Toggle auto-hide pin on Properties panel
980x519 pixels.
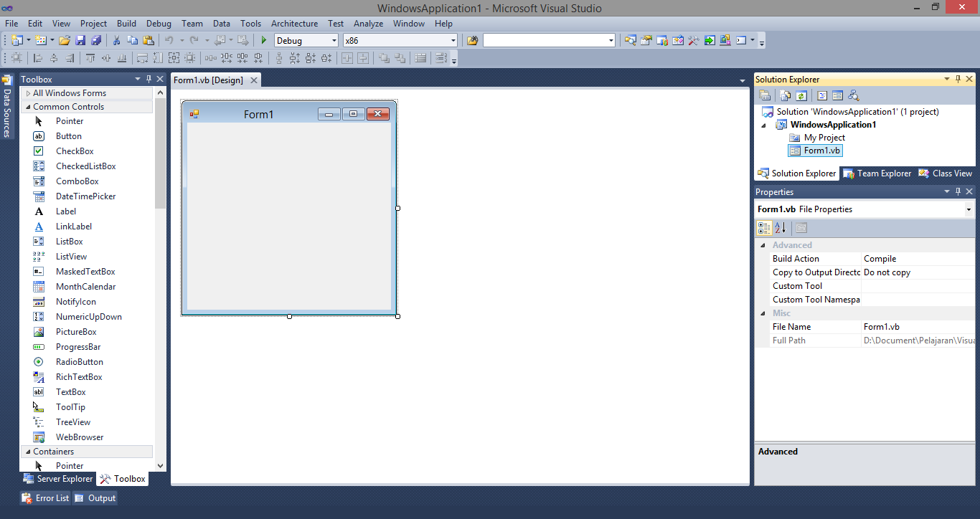(x=958, y=191)
